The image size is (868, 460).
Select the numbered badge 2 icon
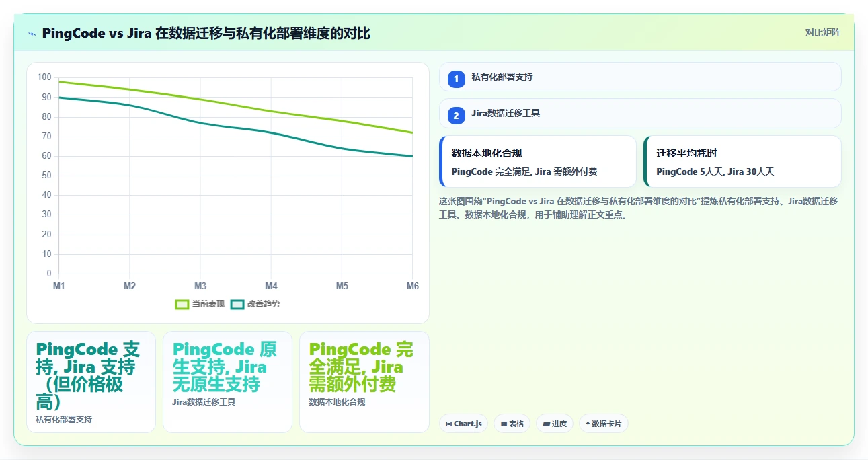click(457, 115)
